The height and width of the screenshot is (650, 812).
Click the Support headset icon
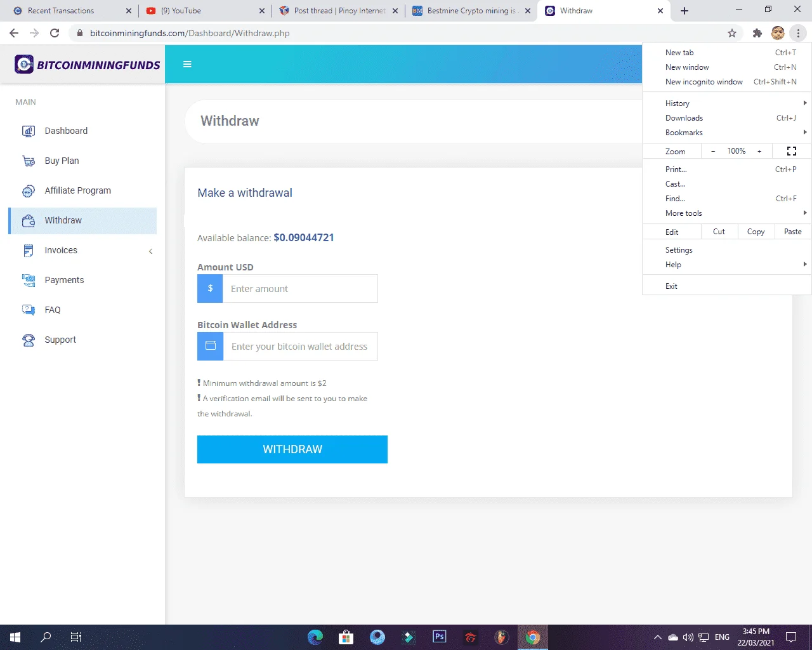click(x=29, y=340)
